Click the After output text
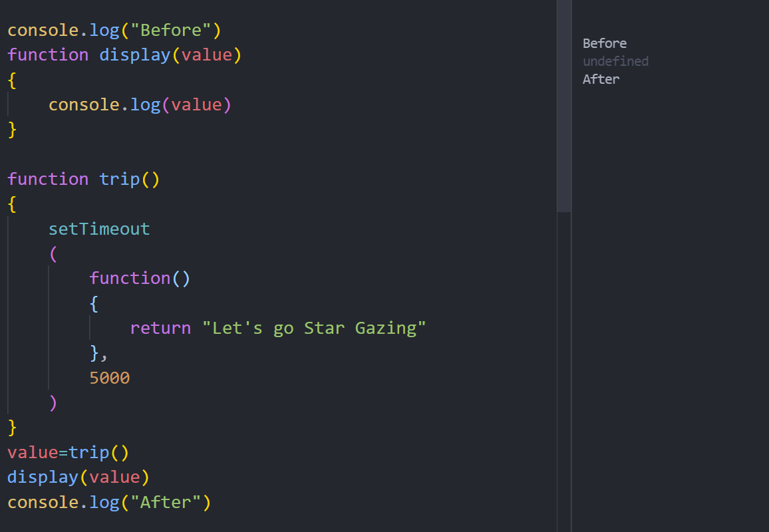 pos(600,78)
